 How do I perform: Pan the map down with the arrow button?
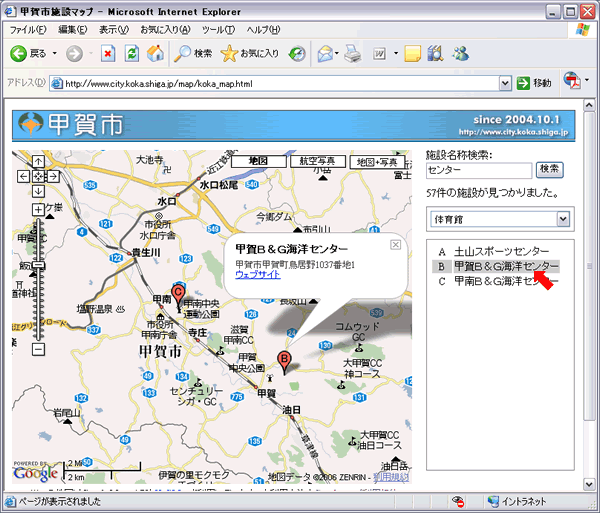click(38, 191)
